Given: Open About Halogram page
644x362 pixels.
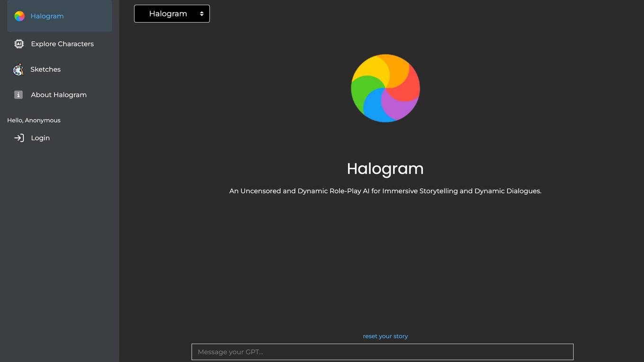Looking at the screenshot, I should [x=60, y=95].
